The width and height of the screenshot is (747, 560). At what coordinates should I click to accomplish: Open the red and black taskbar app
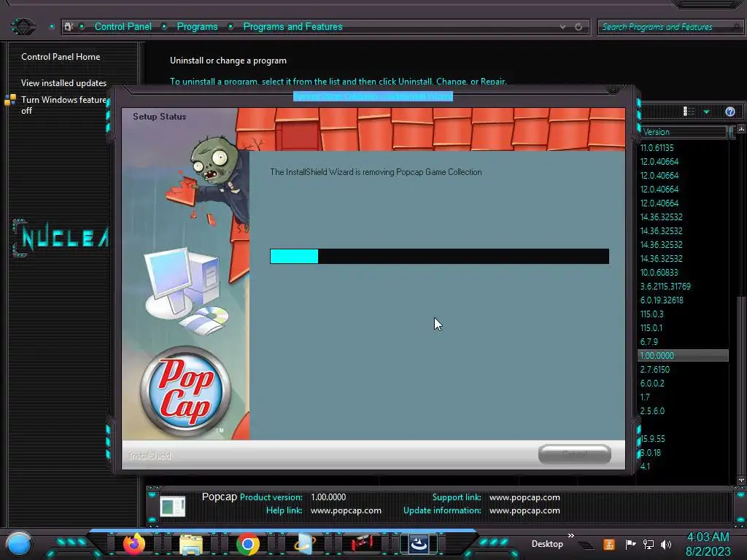click(362, 544)
